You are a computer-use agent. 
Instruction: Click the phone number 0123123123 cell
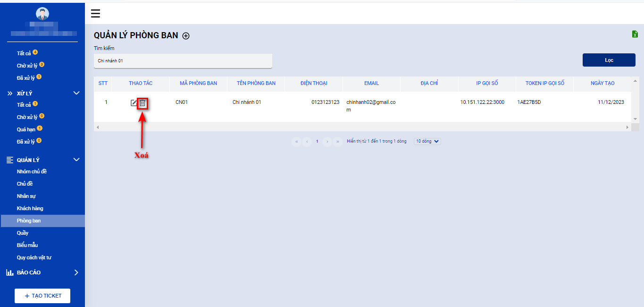(x=325, y=102)
